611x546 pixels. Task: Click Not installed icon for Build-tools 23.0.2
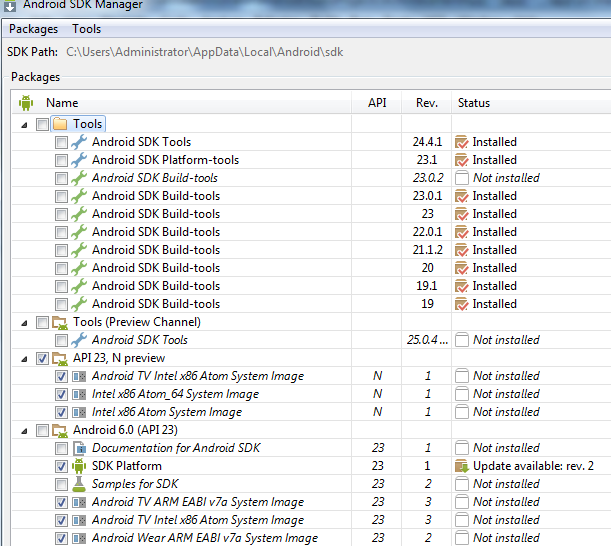point(462,178)
